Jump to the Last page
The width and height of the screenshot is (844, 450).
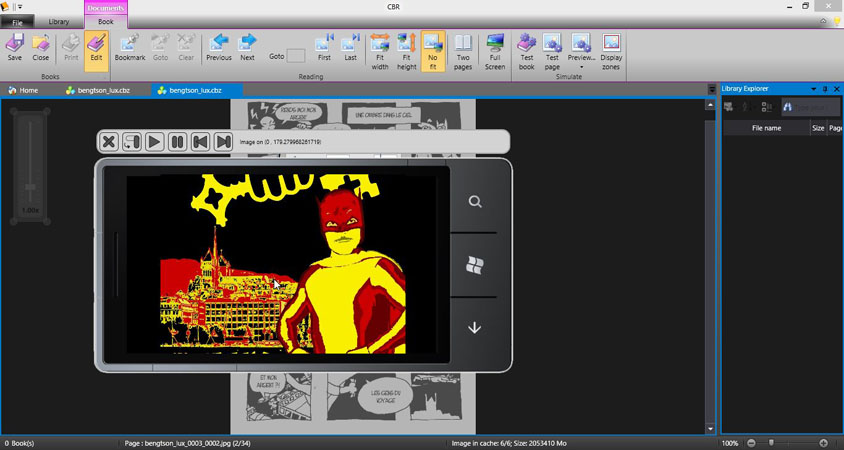pos(350,47)
